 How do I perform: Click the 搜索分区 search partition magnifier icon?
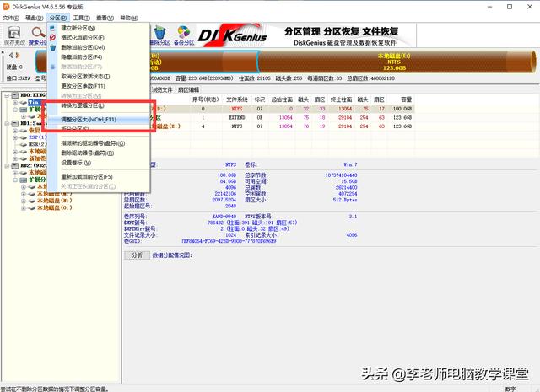(x=39, y=34)
